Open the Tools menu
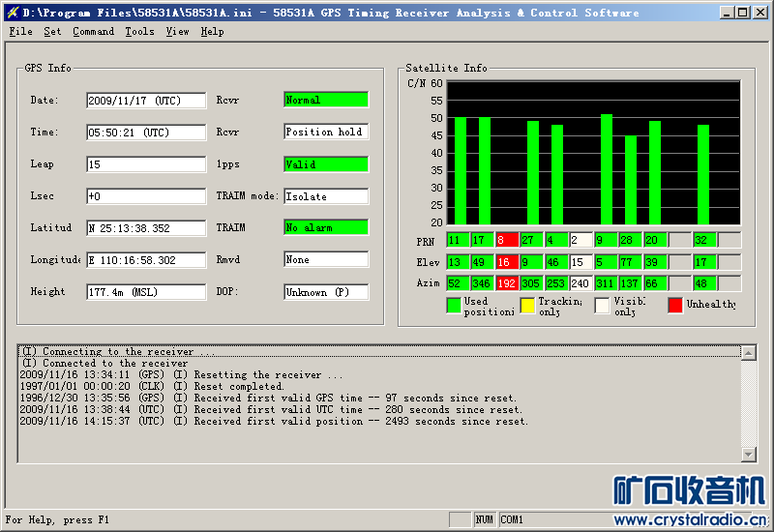Viewport: 774px width, 532px height. (139, 32)
